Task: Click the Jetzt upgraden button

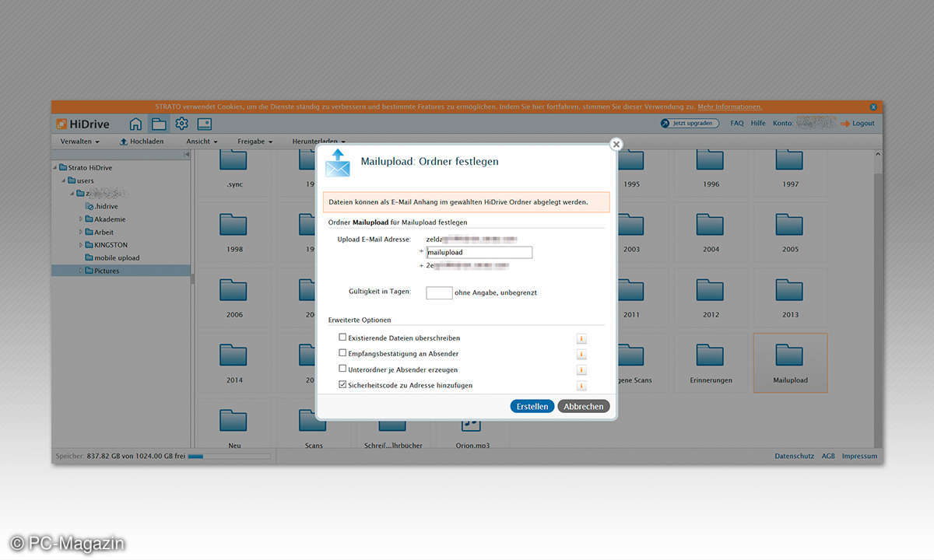Action: pyautogui.click(x=690, y=123)
